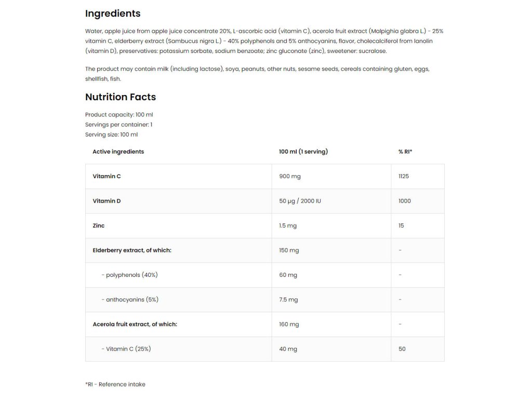This screenshot has height=399, width=532.
Task: Click the Nutrition Facts heading
Action: tap(121, 97)
